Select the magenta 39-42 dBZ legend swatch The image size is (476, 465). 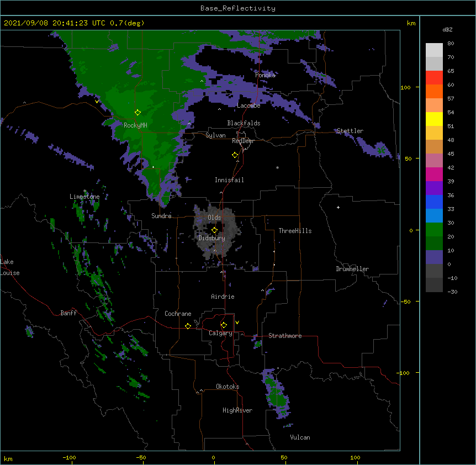[434, 174]
